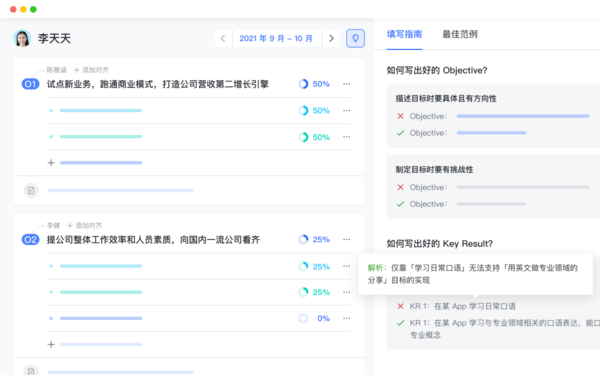
Task: Click the card title 描述目标时要具体且有方向性
Action: tap(446, 99)
